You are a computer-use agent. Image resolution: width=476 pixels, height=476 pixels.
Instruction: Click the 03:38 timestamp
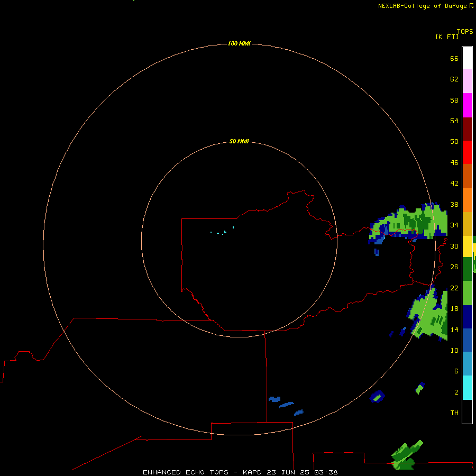click(x=326, y=472)
